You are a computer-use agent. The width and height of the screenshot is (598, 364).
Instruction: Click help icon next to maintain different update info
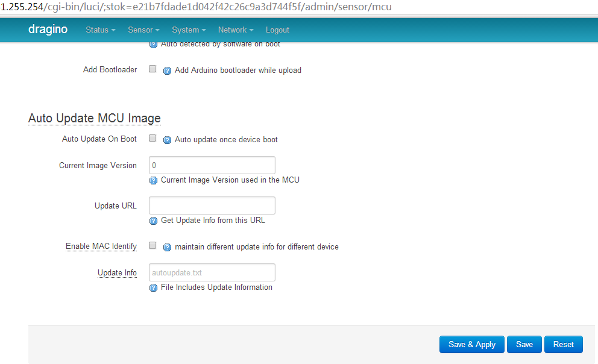point(167,247)
